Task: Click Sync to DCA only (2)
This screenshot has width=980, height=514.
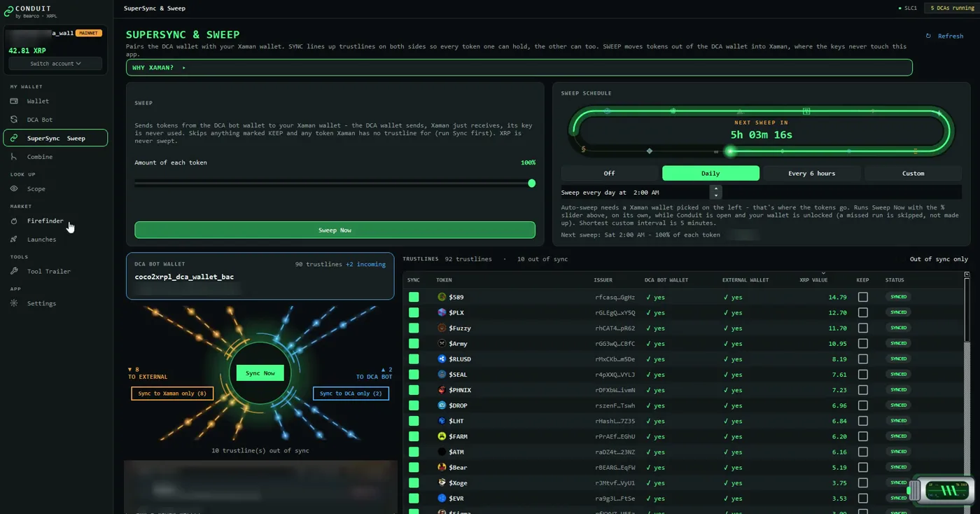Action: pyautogui.click(x=351, y=394)
